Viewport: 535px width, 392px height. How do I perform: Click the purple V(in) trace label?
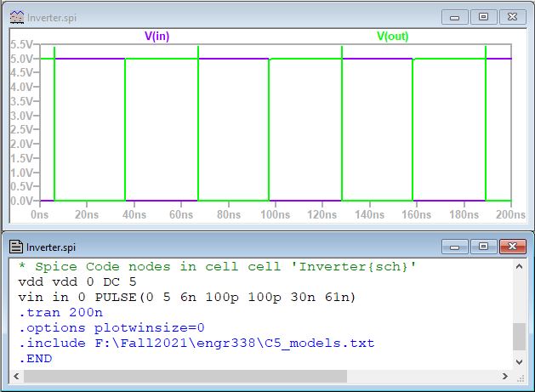point(157,36)
